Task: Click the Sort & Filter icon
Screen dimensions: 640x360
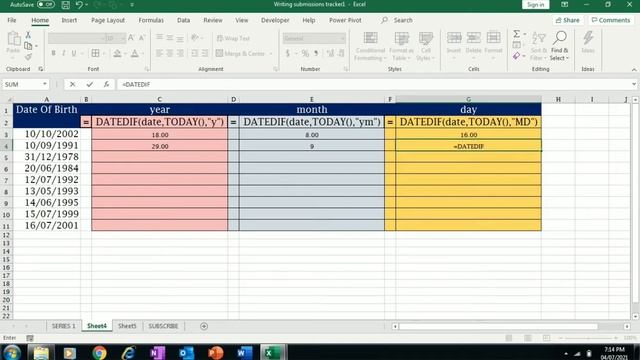Action: [x=539, y=38]
